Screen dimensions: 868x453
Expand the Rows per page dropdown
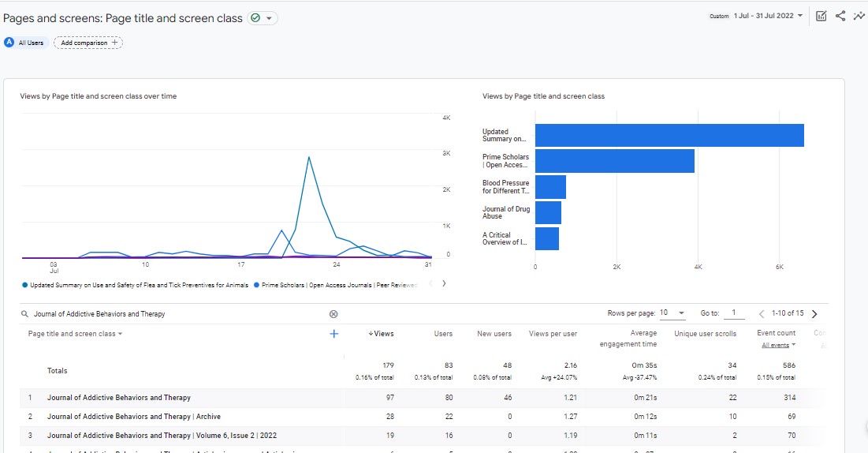pos(672,313)
